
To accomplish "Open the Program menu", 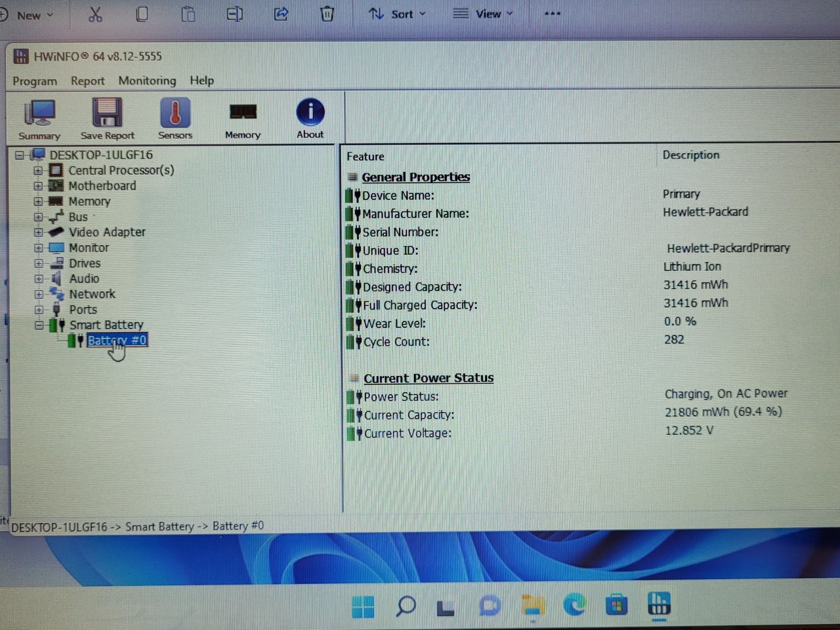I will click(x=35, y=81).
